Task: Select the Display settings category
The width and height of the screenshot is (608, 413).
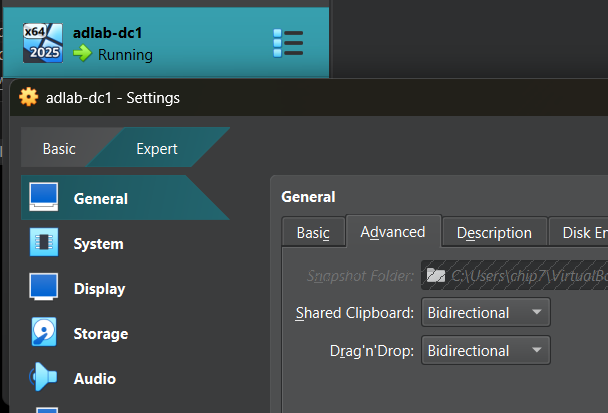Action: tap(125, 289)
